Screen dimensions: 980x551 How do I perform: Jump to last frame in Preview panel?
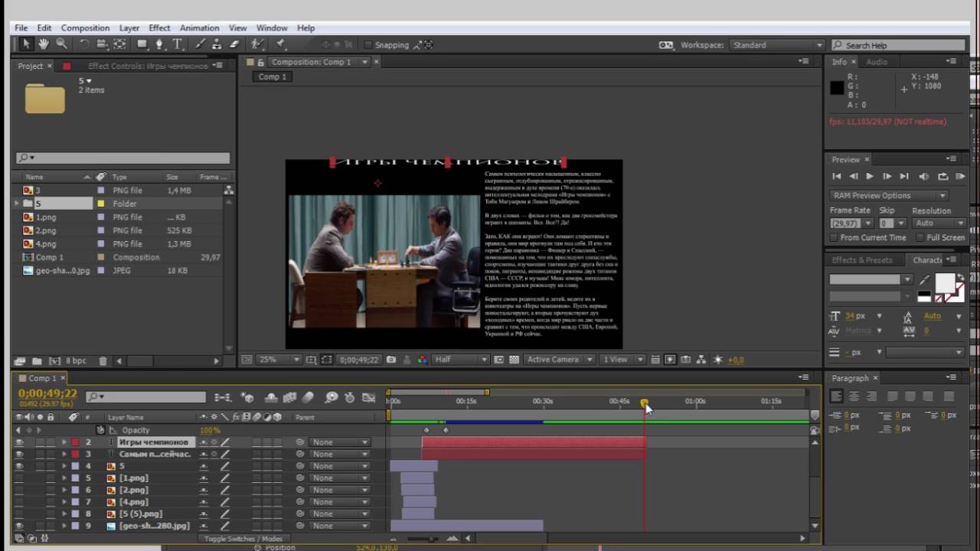pos(904,177)
